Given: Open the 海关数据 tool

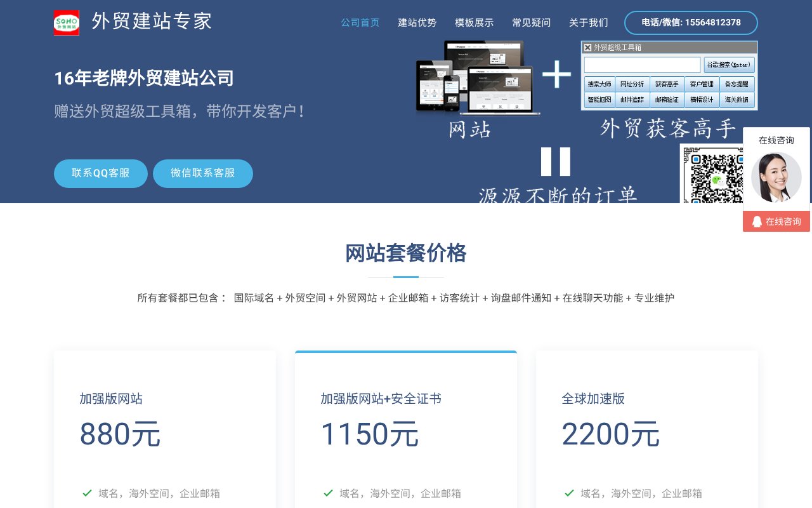Looking at the screenshot, I should 737,100.
